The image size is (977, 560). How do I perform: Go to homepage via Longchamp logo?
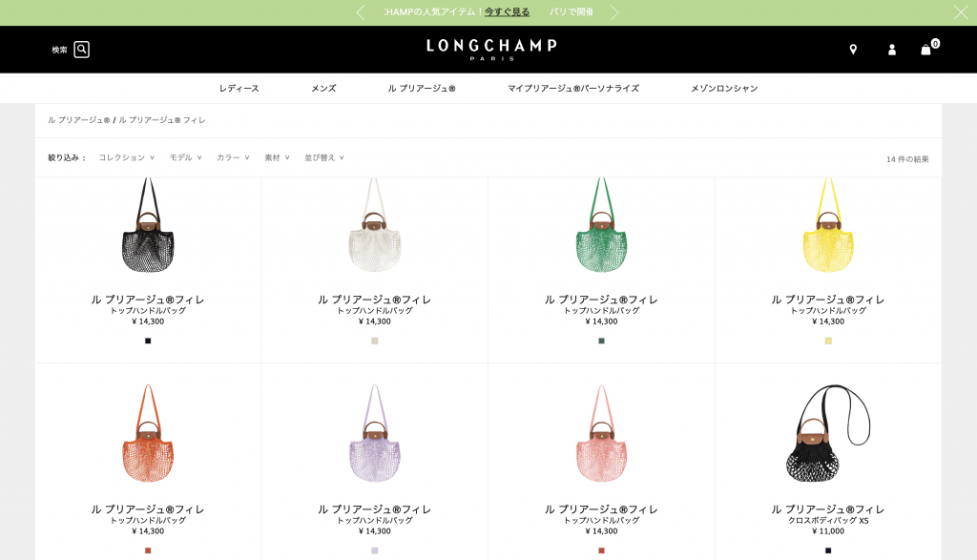(491, 50)
